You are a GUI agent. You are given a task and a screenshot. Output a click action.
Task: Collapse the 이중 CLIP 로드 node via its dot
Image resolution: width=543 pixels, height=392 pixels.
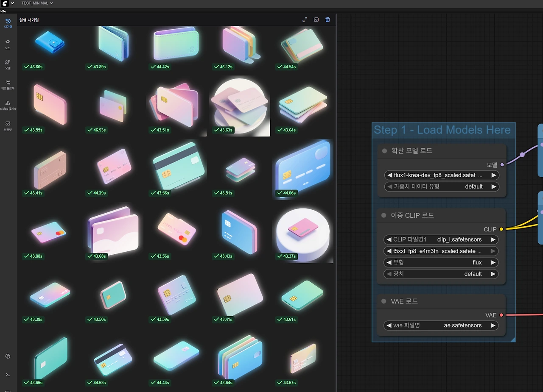point(384,215)
